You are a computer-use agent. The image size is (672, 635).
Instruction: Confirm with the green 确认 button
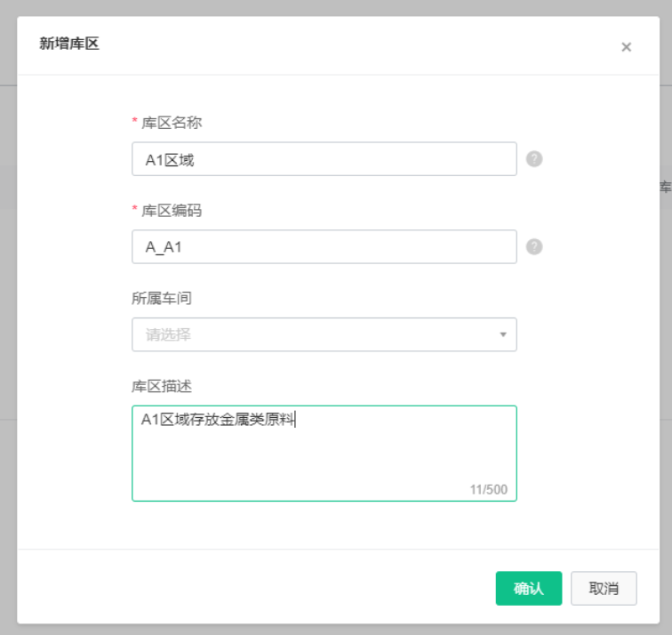coord(528,588)
